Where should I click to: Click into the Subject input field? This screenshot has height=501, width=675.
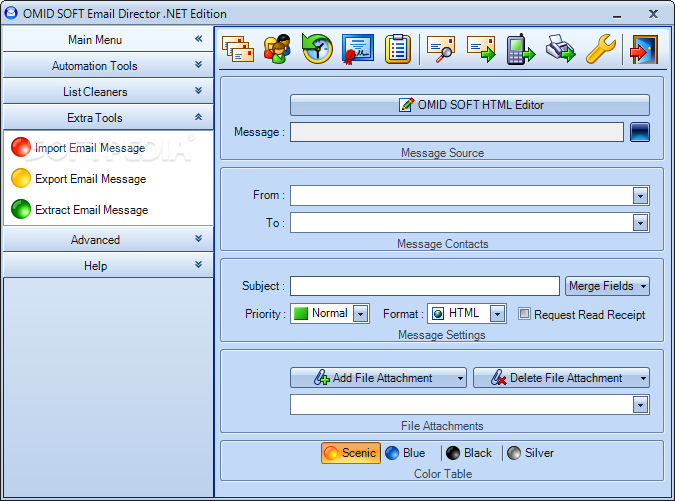pyautogui.click(x=424, y=286)
